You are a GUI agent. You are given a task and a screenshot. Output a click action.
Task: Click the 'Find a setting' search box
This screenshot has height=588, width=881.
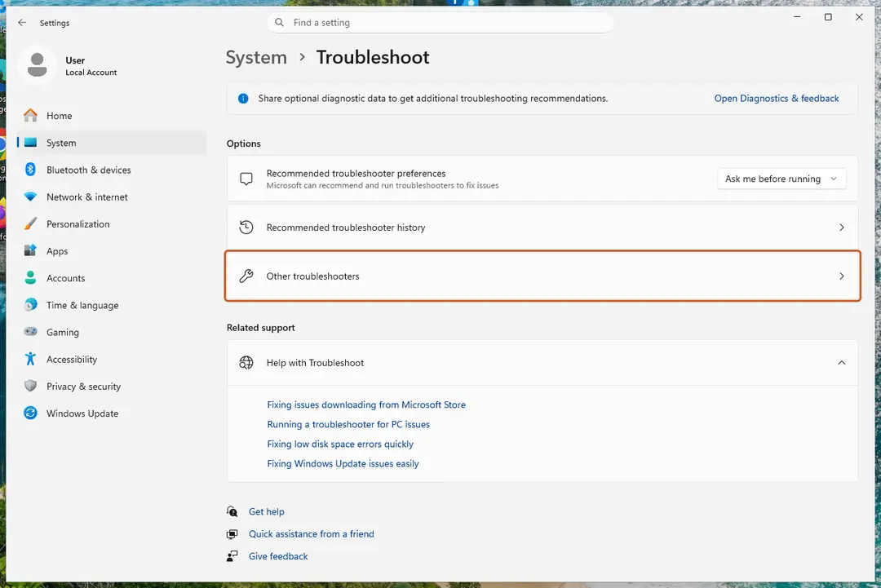click(x=440, y=23)
